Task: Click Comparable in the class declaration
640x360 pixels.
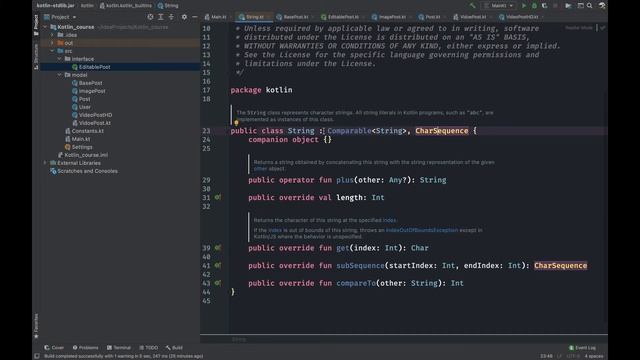Action: coord(349,131)
